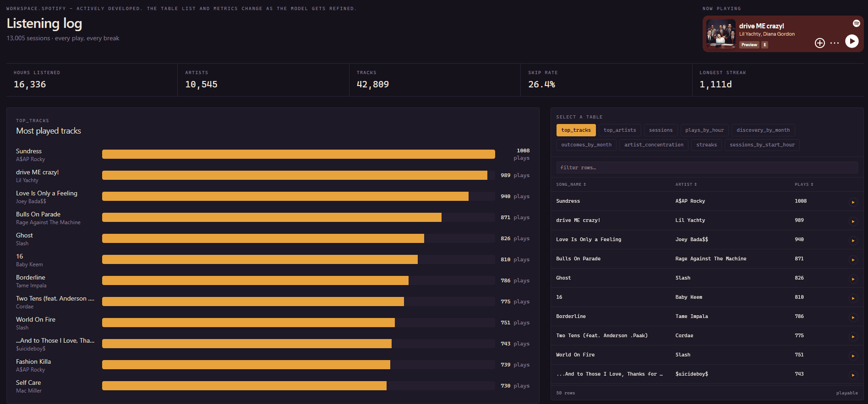Image resolution: width=868 pixels, height=404 pixels.
Task: Play Two Tens table row
Action: pyautogui.click(x=853, y=337)
